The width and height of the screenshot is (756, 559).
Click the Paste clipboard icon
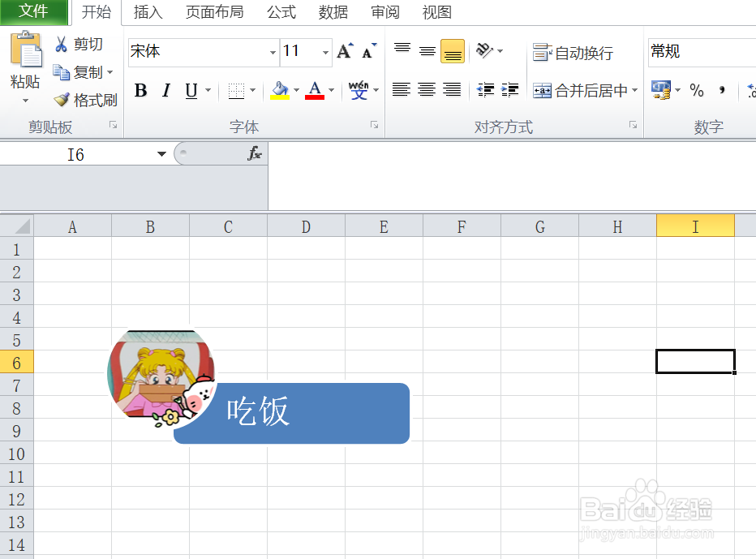[26, 49]
